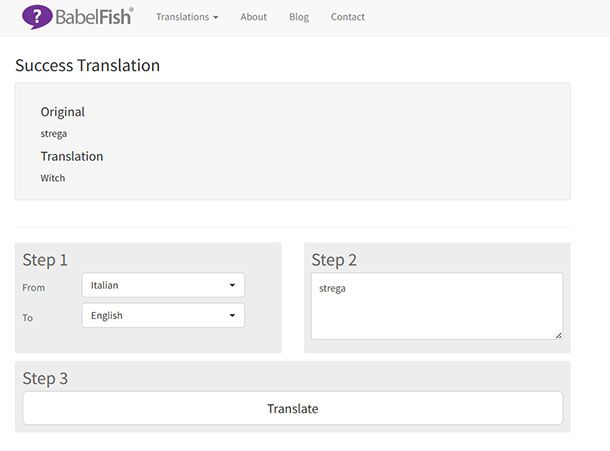Click the Step 3 heading
The image size is (610, 451).
coord(45,378)
